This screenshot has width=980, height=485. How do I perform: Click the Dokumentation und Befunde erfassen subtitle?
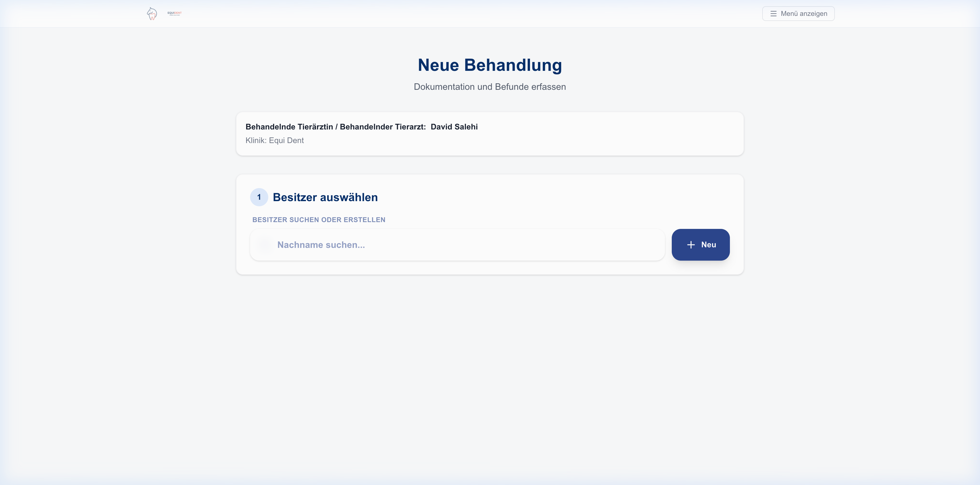(490, 87)
